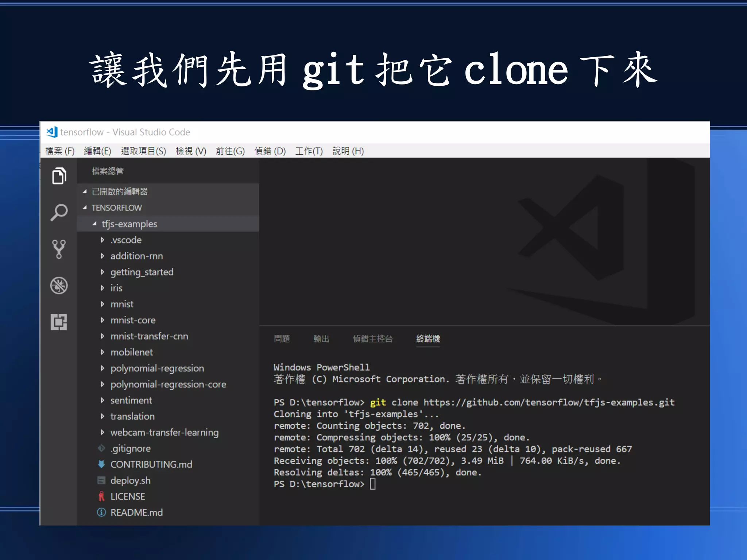
Task: Click 'Resolving deltas: 100%' terminal line
Action: (x=378, y=472)
